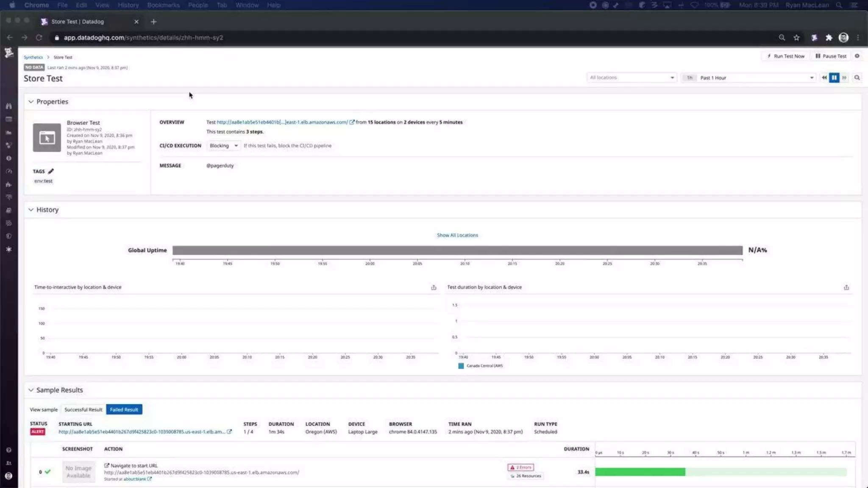Rewind the time range backward

coord(824,78)
